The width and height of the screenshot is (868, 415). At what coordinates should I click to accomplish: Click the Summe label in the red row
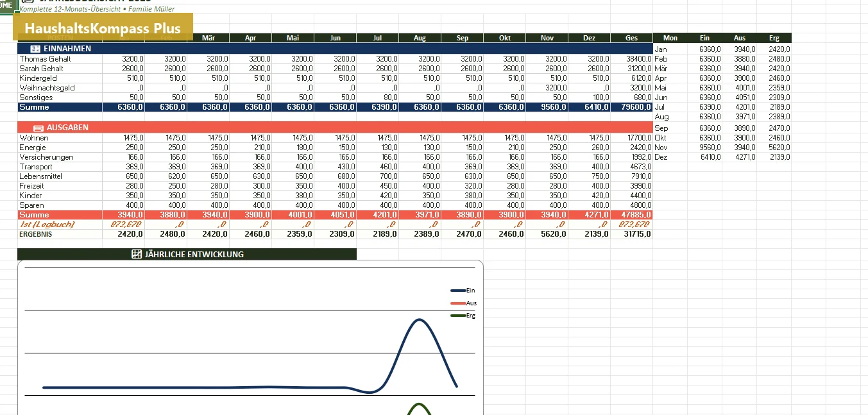pos(34,215)
